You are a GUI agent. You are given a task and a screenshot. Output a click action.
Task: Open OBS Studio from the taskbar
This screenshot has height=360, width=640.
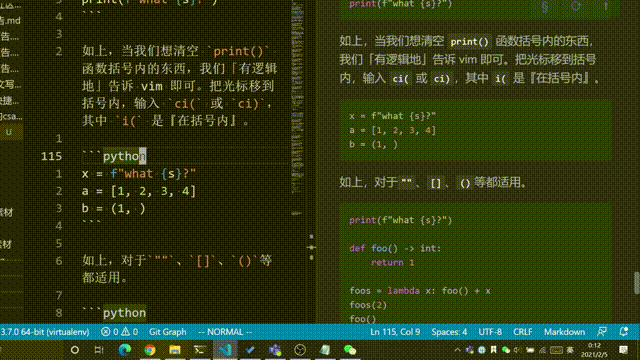pyautogui.click(x=300, y=350)
